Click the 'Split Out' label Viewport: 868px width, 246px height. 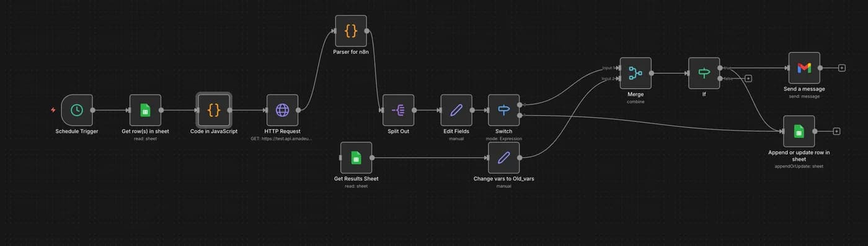pos(398,132)
